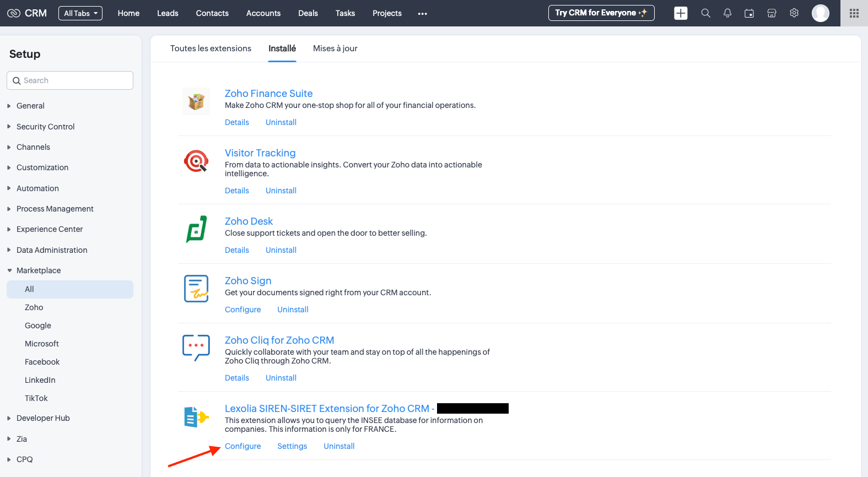Open the quick create plus icon
The height and width of the screenshot is (477, 868).
[681, 13]
